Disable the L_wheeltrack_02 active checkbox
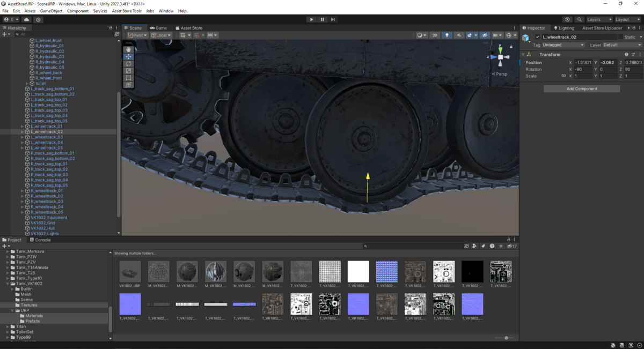 tap(538, 36)
